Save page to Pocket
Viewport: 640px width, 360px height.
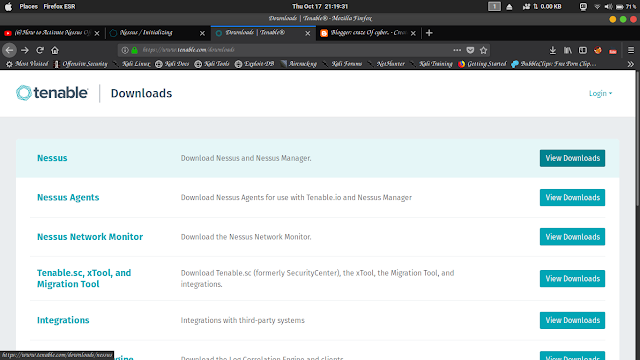(470, 50)
